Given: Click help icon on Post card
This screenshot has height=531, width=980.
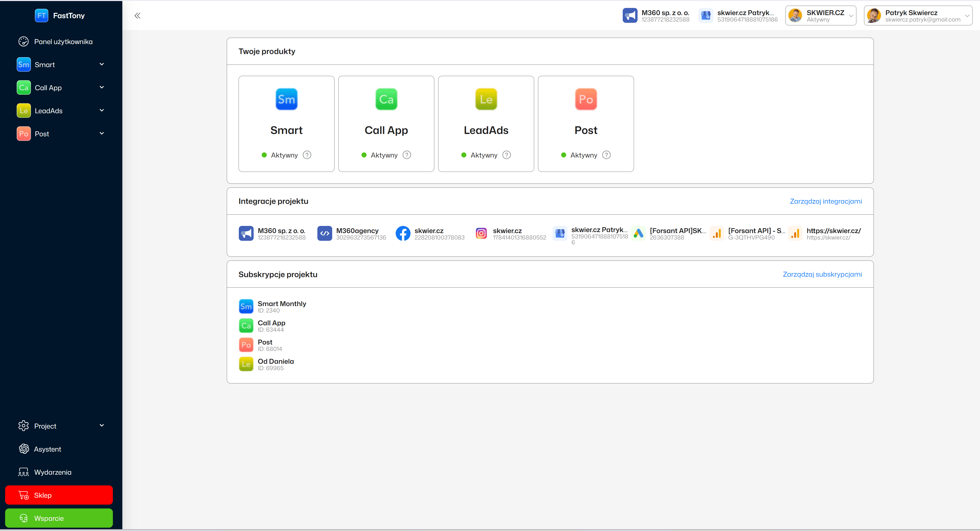Looking at the screenshot, I should (x=606, y=155).
